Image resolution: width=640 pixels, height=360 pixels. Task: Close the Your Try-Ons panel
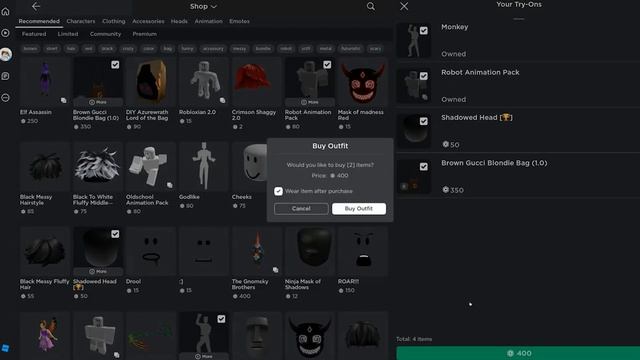pos(404,6)
